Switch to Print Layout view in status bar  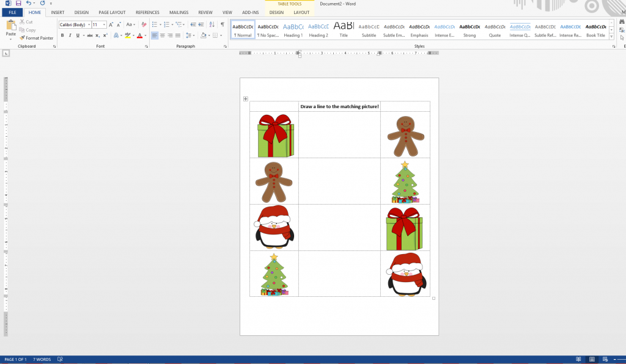(x=592, y=359)
